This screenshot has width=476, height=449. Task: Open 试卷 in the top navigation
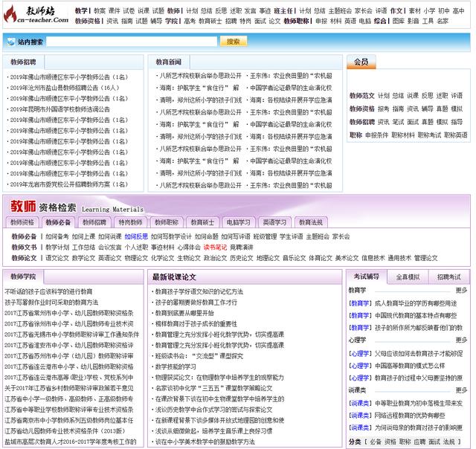tap(129, 11)
